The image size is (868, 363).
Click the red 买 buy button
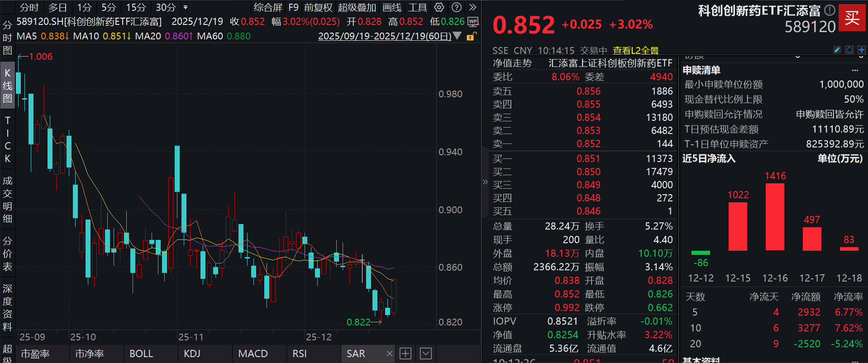[x=852, y=18]
